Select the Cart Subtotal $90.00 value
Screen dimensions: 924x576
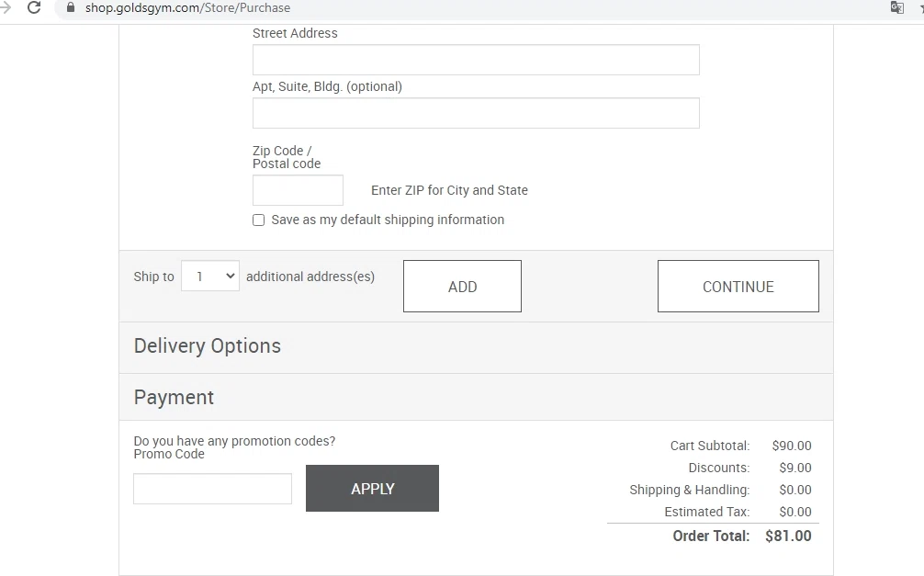(x=792, y=446)
